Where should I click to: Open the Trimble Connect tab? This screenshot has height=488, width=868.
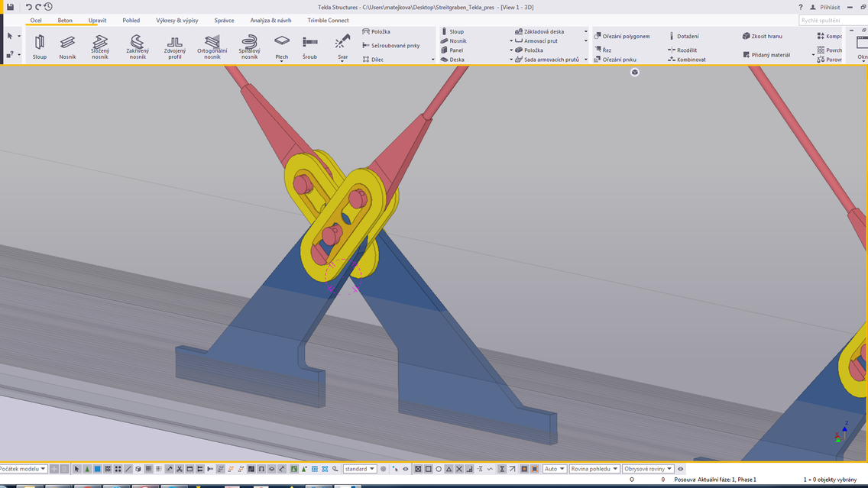pyautogui.click(x=329, y=21)
